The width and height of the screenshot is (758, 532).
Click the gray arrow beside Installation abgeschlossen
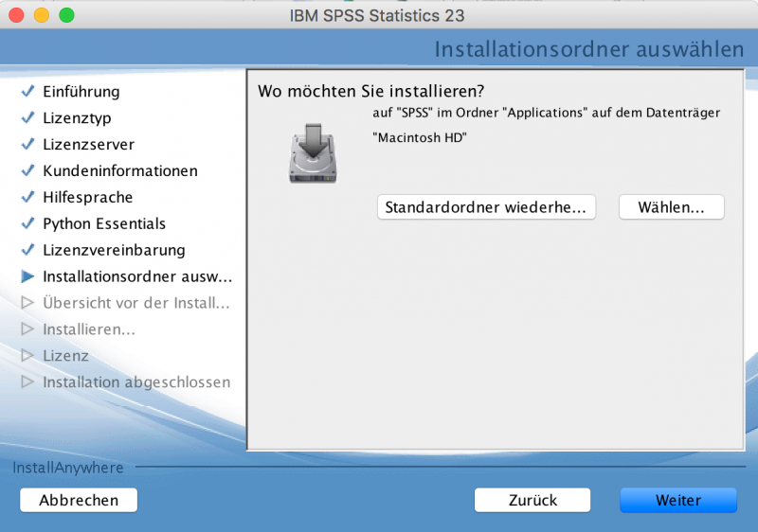28,381
